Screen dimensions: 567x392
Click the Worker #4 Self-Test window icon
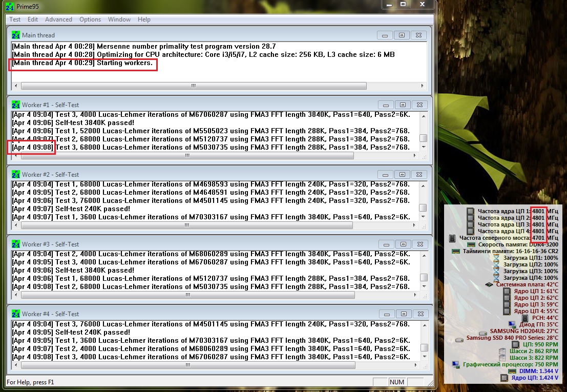[16, 314]
